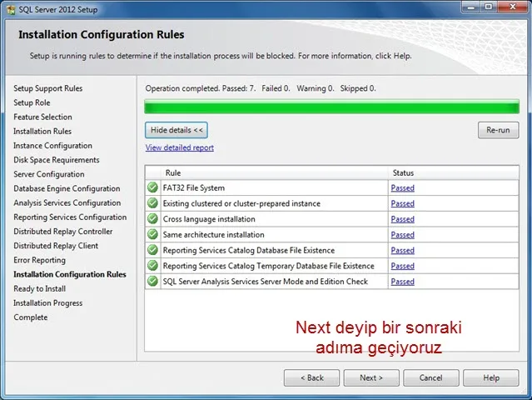The image size is (532, 400).
Task: Click the Same architecture installation rule text
Action: click(x=213, y=235)
